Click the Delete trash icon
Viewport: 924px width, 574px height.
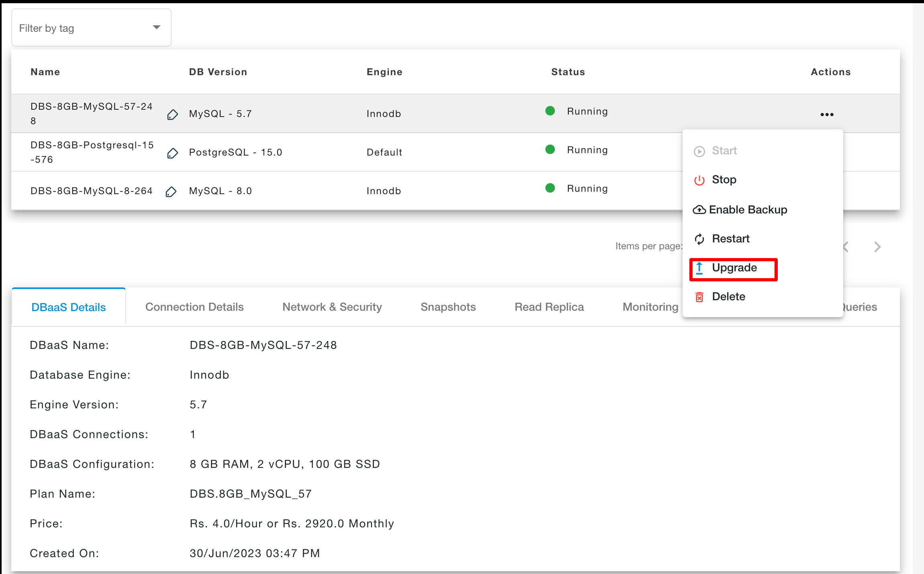(699, 296)
